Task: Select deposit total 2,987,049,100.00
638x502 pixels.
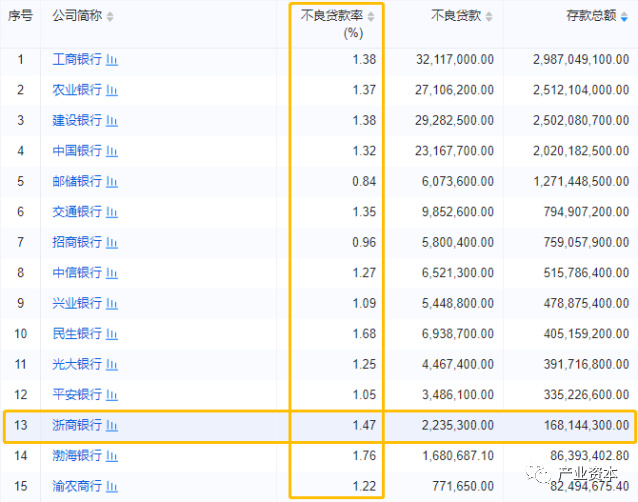Action: (581, 60)
